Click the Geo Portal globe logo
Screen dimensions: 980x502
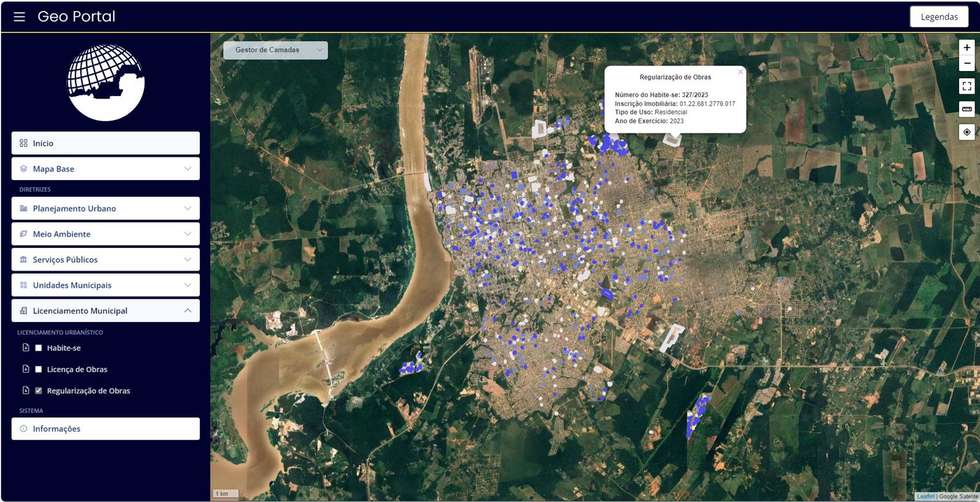pos(105,83)
